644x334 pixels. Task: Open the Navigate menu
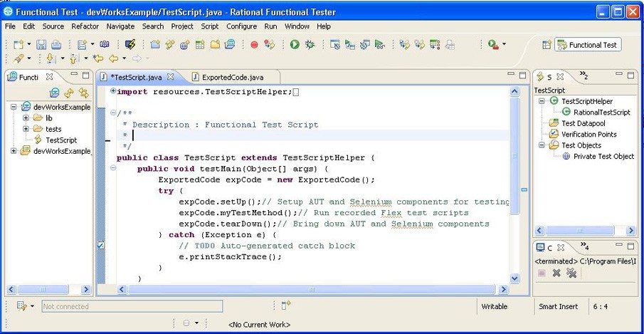click(120, 26)
